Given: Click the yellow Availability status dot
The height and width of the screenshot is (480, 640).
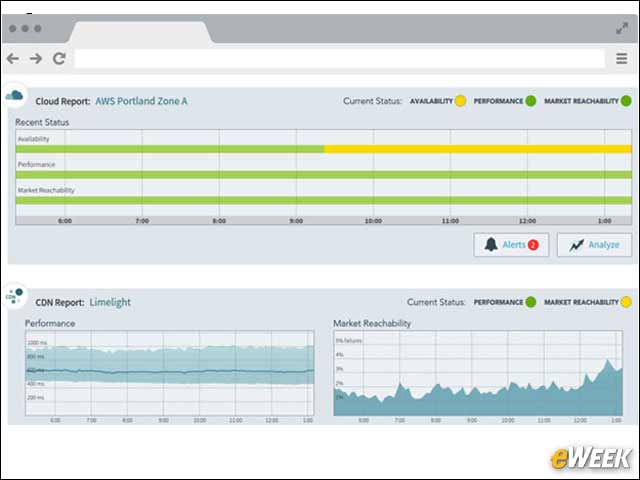Looking at the screenshot, I should (460, 101).
